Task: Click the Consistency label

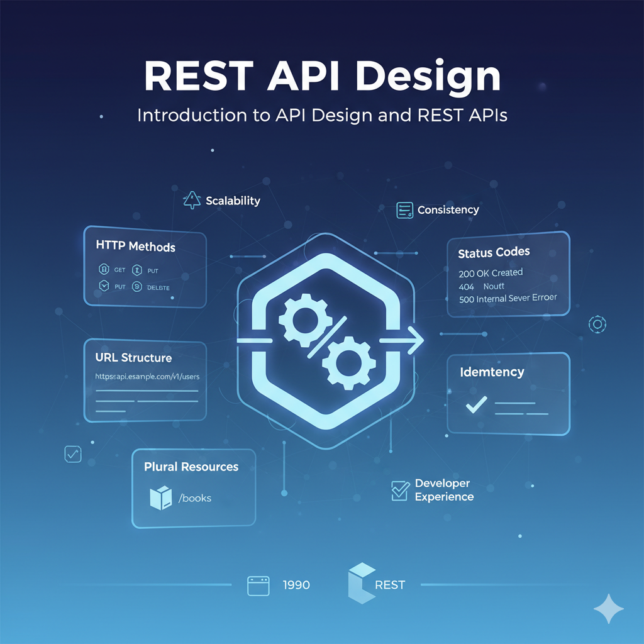Action: click(448, 210)
